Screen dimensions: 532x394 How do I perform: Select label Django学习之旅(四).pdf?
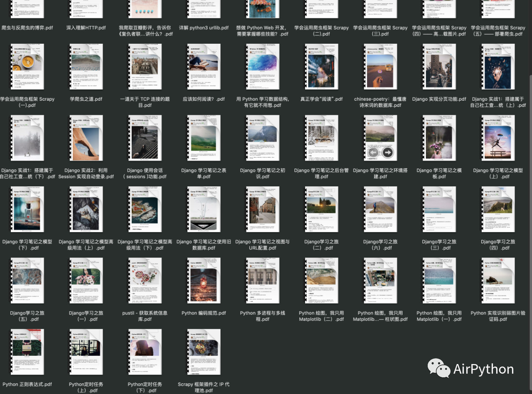coord(498,245)
